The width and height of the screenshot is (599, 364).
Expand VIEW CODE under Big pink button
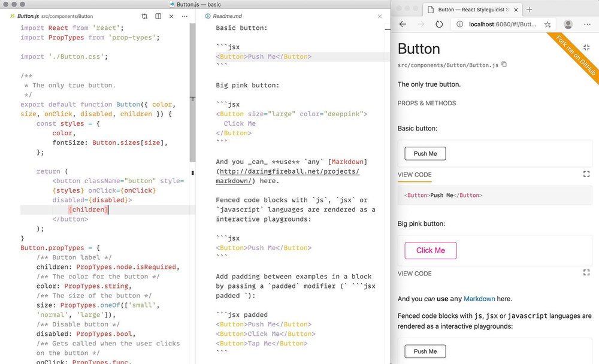point(415,274)
